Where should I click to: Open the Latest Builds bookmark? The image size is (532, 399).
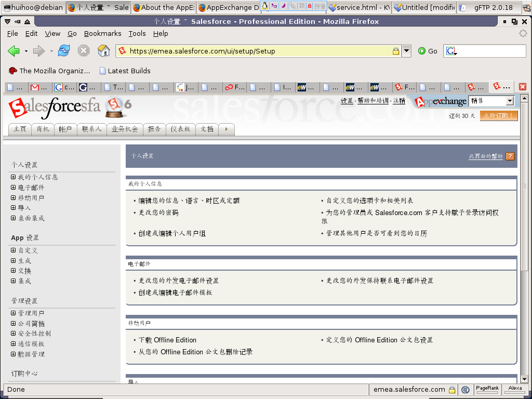click(x=125, y=71)
